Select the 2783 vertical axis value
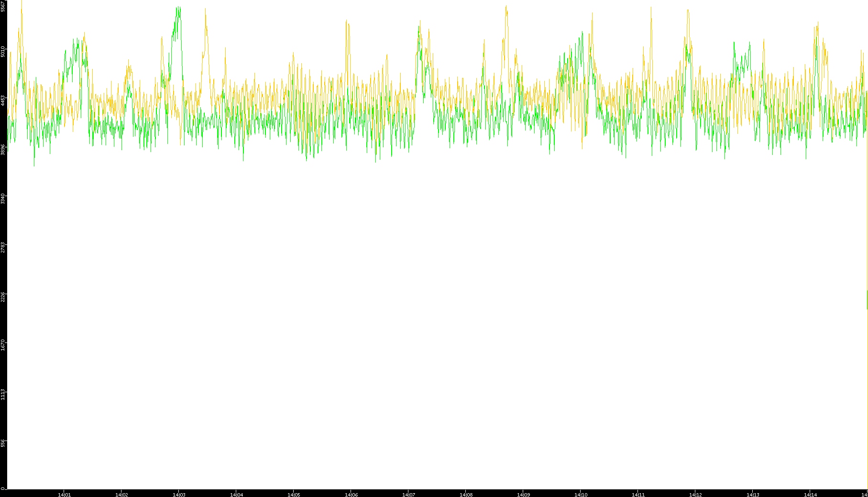Viewport: 868px width, 497px height. [x=3, y=247]
